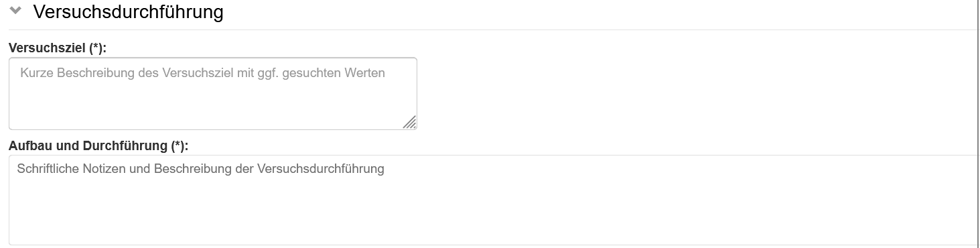980x248 pixels.
Task: Collapse the Versuchsdurchführung section chevron
Action: tap(16, 11)
